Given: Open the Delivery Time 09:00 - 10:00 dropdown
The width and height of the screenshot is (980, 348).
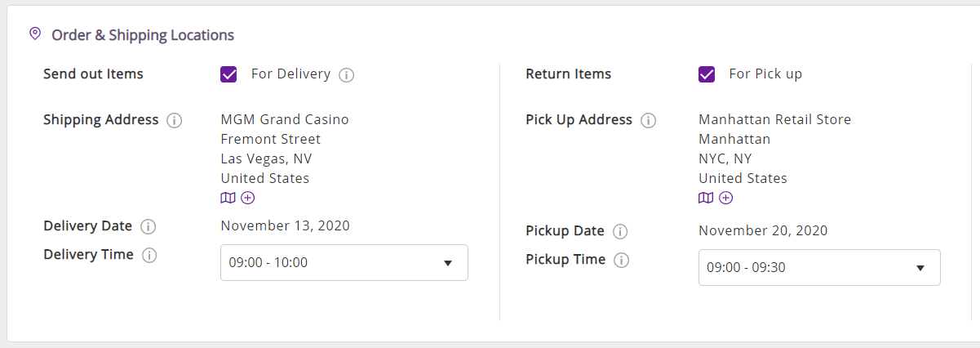Looking at the screenshot, I should [x=344, y=263].
